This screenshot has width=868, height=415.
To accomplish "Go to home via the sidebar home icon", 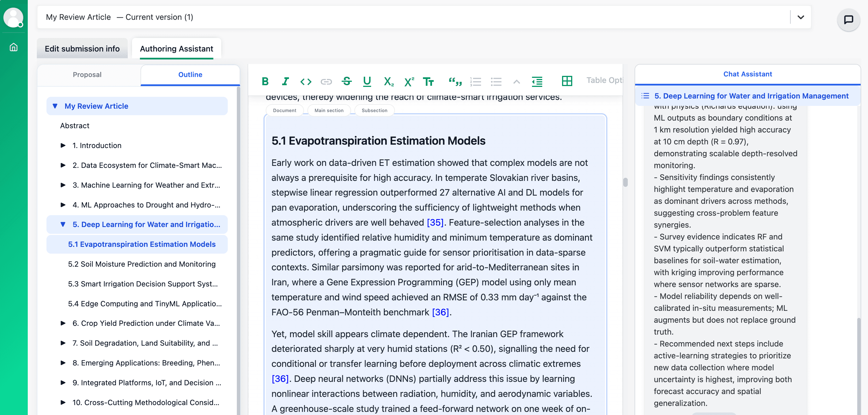I will point(14,47).
